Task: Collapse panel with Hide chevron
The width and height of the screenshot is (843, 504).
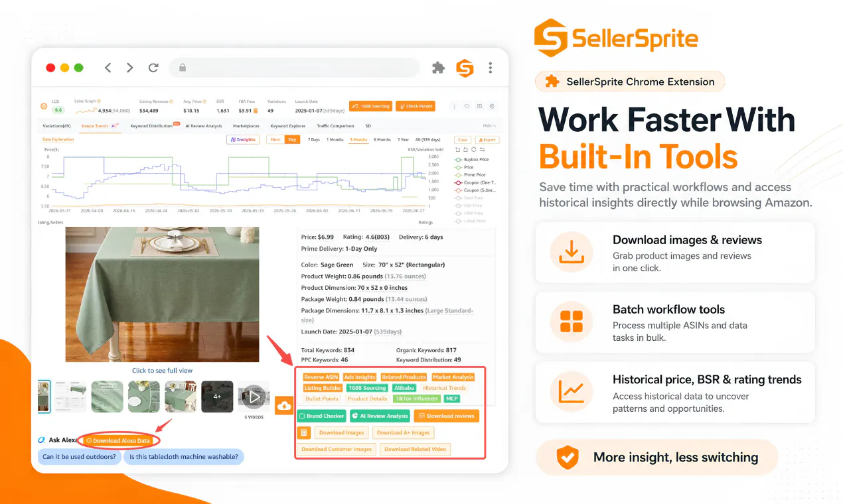Action: [489, 126]
